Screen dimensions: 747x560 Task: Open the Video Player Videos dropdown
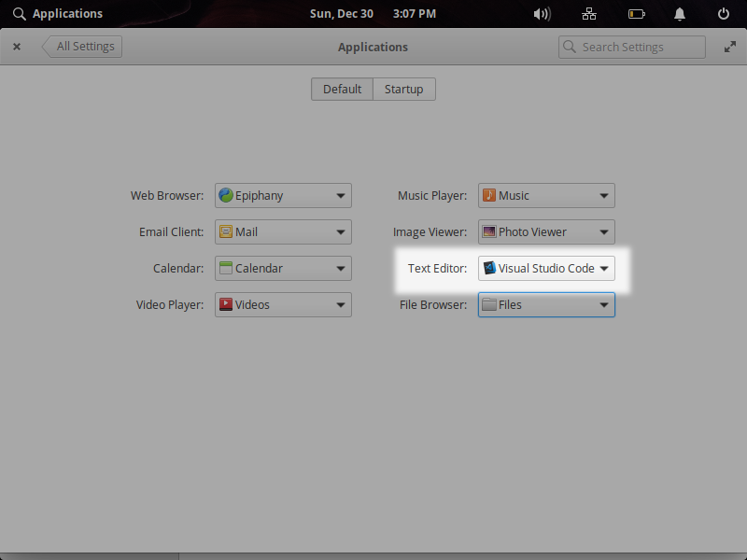click(x=283, y=305)
